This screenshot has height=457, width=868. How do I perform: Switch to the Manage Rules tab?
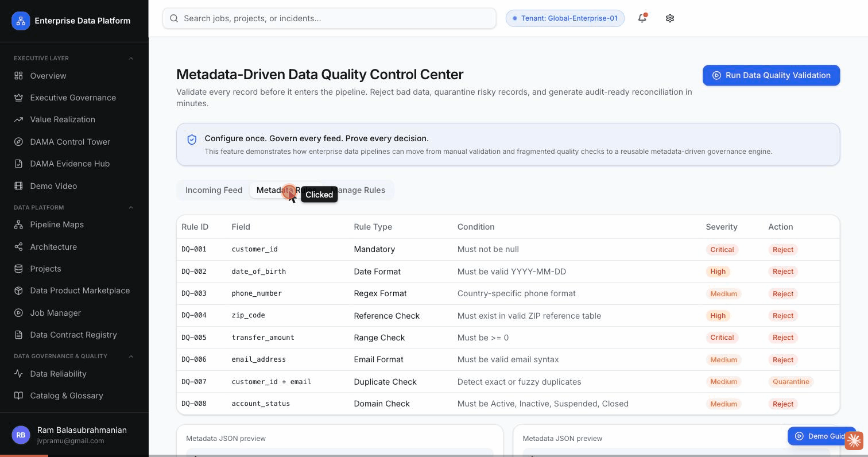click(x=358, y=190)
